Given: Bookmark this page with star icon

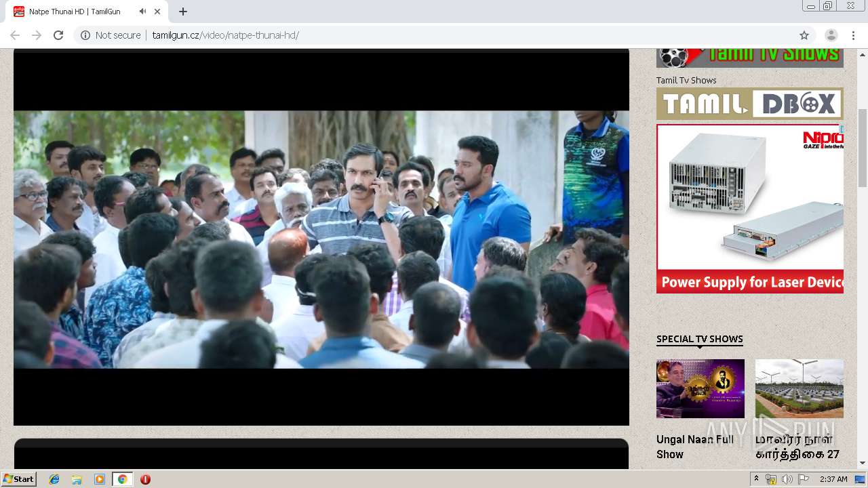Looking at the screenshot, I should tap(804, 35).
